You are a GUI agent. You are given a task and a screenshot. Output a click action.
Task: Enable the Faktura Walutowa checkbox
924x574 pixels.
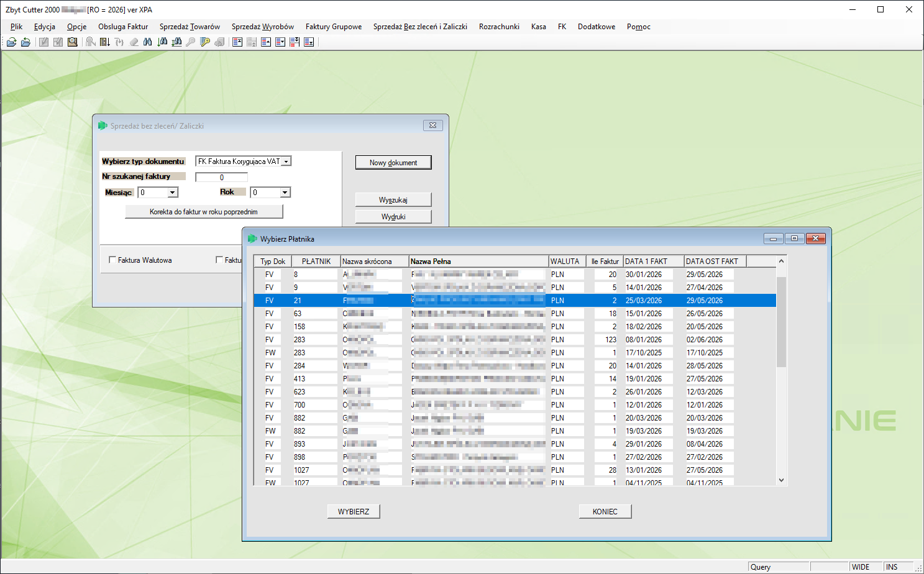(112, 260)
